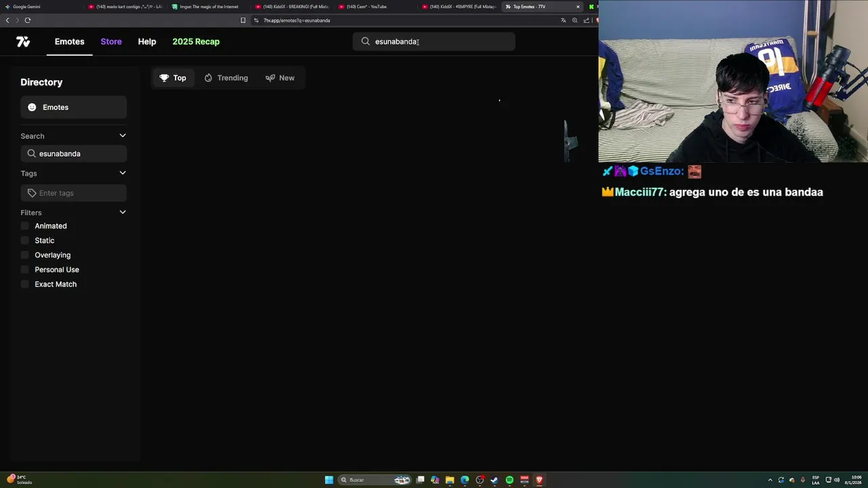Open the Copilot icon on the taskbar
The width and height of the screenshot is (868, 488).
(x=435, y=480)
